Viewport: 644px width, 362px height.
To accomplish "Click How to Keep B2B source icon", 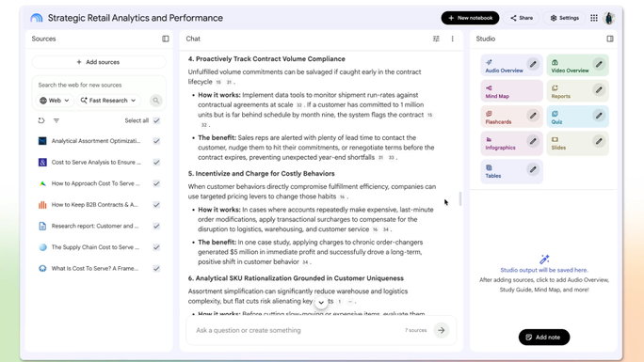I will click(x=42, y=205).
